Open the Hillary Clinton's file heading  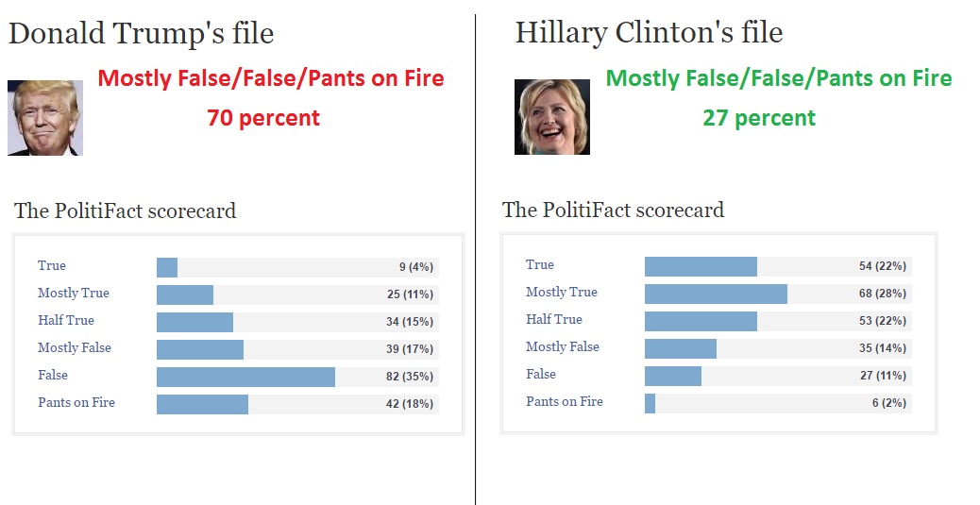pos(649,33)
